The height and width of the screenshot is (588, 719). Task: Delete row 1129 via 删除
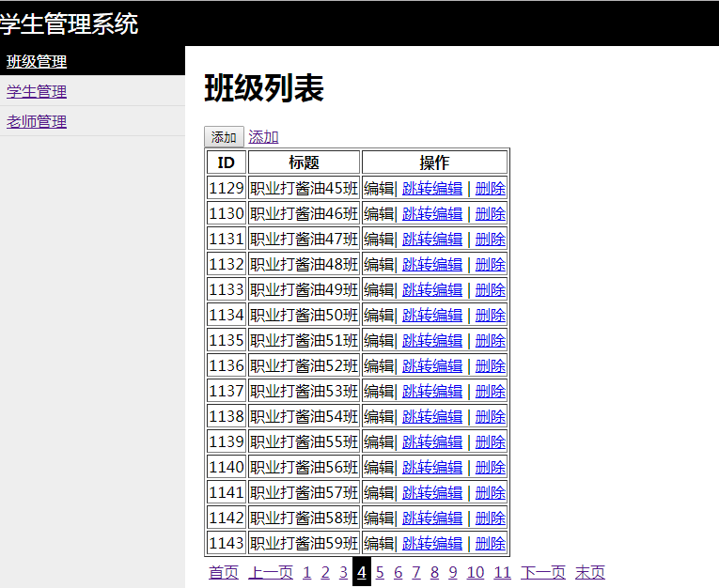pos(491,189)
